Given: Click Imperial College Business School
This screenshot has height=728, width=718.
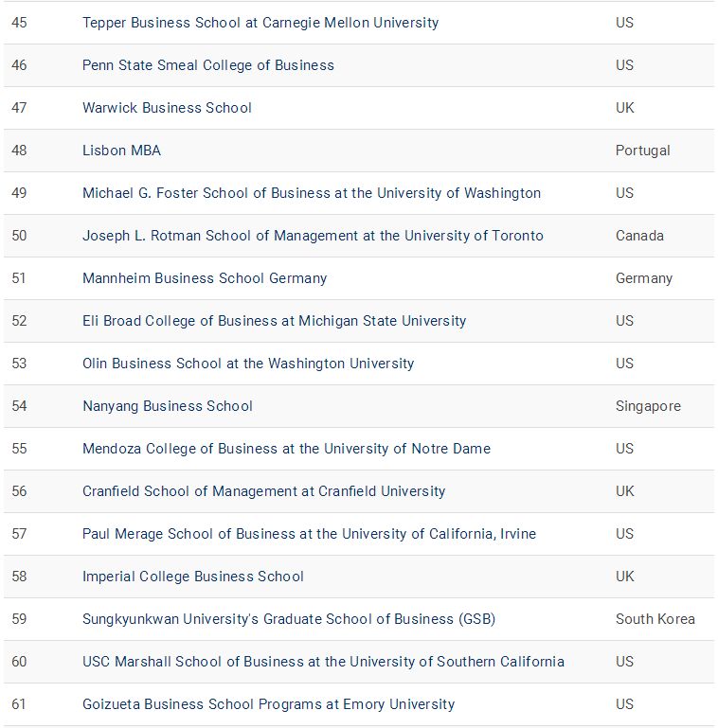Looking at the screenshot, I should [x=192, y=577].
